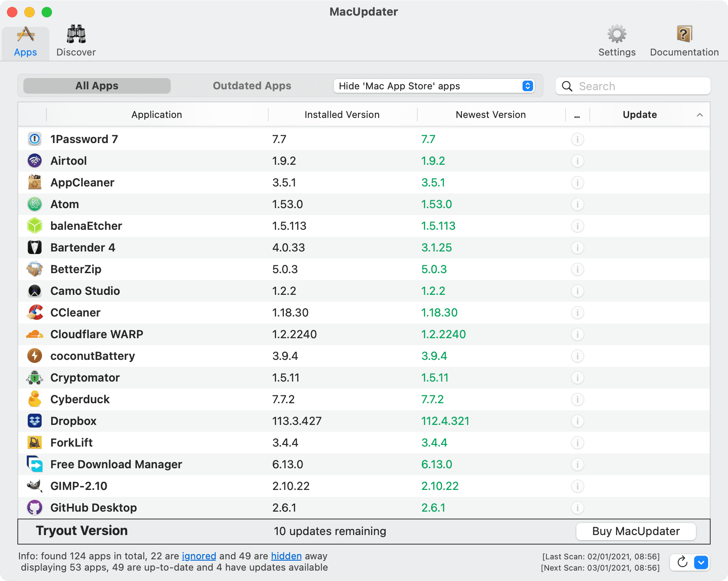Show info for GIMP-2.10
The width and height of the screenshot is (728, 581).
coord(577,486)
